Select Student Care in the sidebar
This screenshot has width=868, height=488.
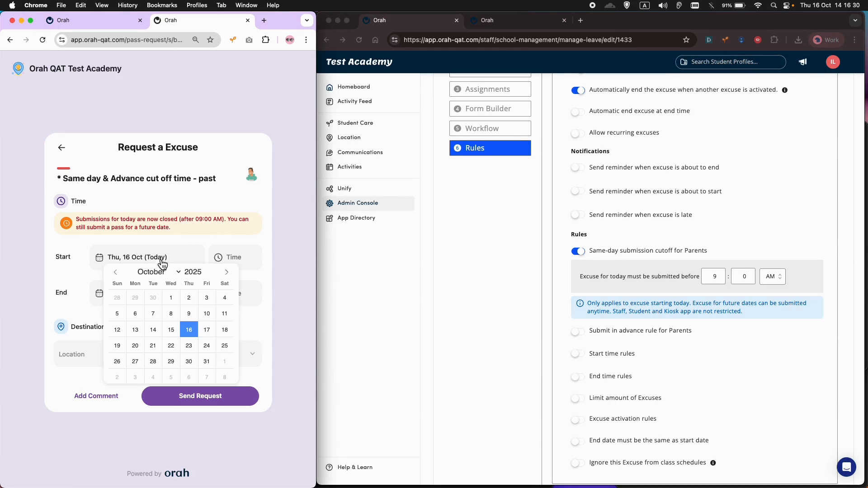point(355,122)
